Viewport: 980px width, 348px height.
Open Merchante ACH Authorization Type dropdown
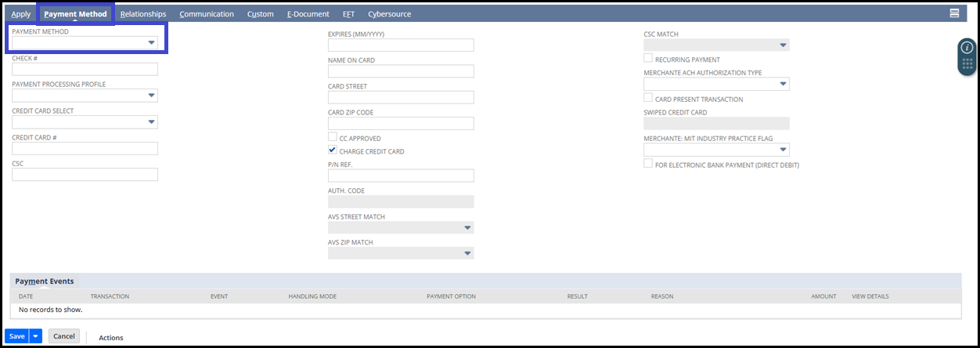716,84
